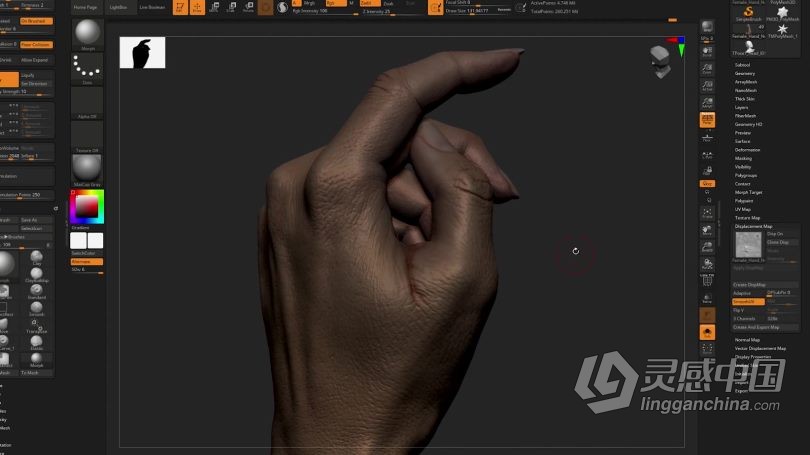This screenshot has height=455, width=810.
Task: Toggle the orange Qxyz rotation button
Action: 707,183
